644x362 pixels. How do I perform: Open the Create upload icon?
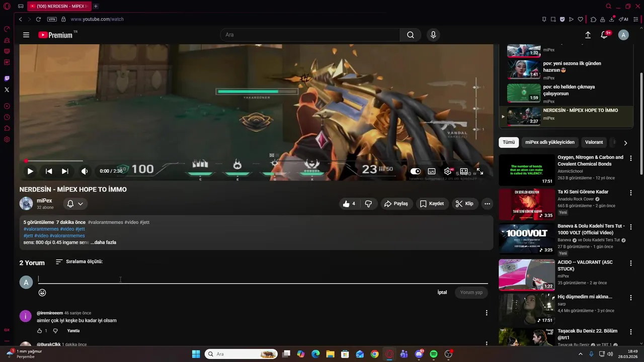[588, 35]
